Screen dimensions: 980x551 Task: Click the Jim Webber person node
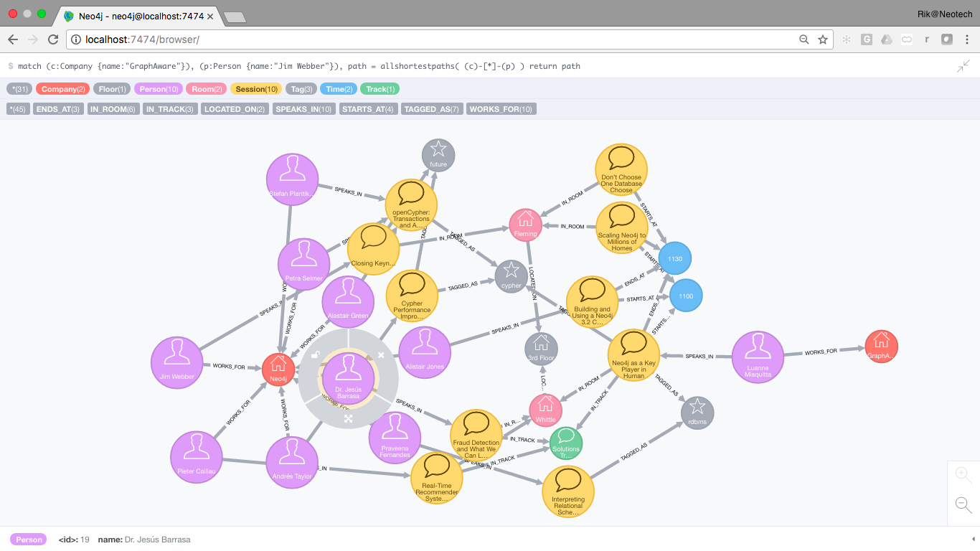point(177,362)
